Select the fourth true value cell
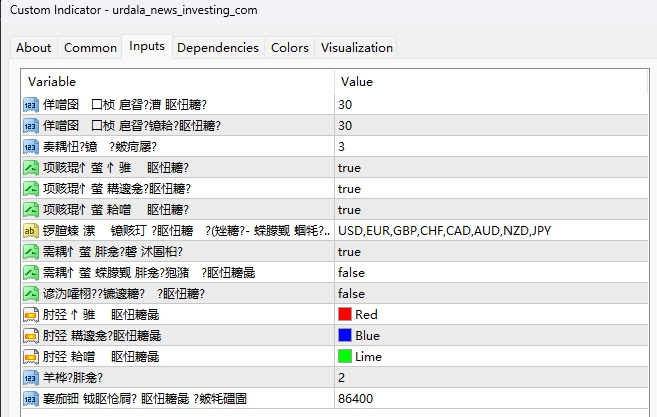Viewport: 657px width, 417px height. coord(491,251)
